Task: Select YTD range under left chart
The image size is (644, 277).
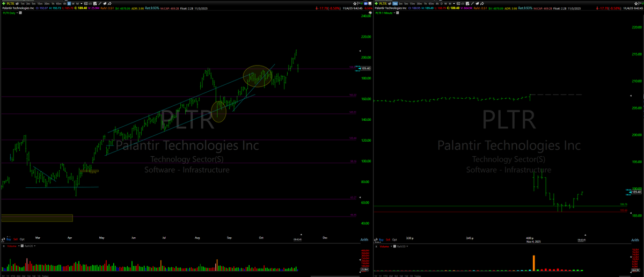Action: pos(13,275)
